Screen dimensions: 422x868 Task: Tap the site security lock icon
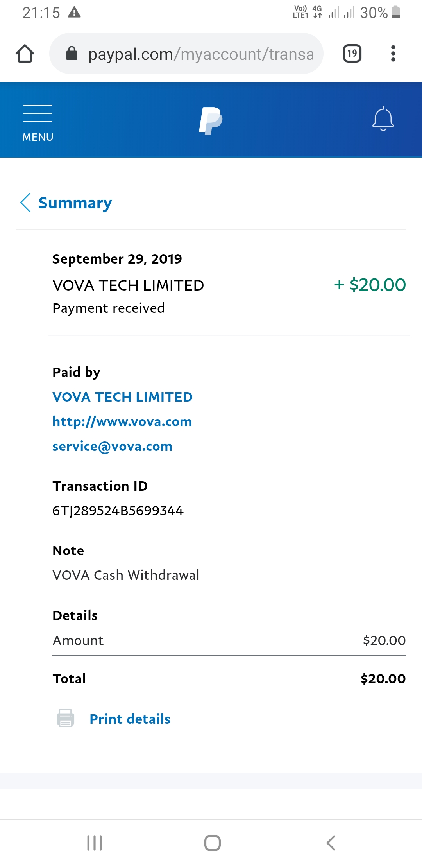coord(72,54)
